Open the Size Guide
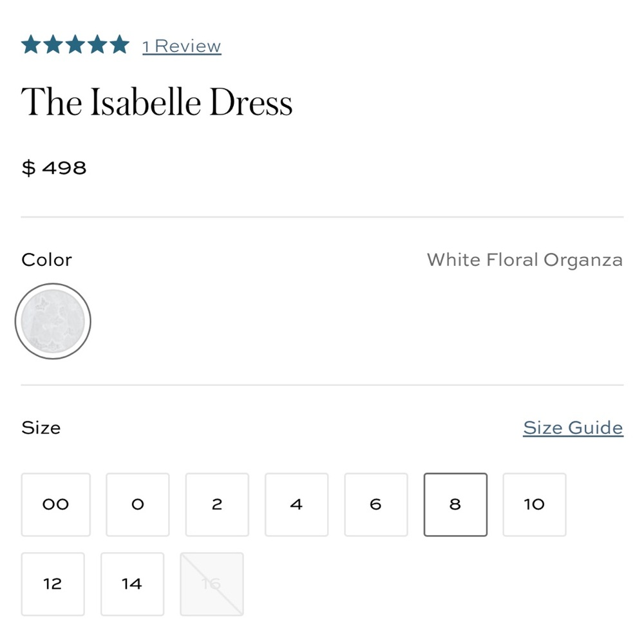Viewport: 644px width, 644px height. pos(573,427)
